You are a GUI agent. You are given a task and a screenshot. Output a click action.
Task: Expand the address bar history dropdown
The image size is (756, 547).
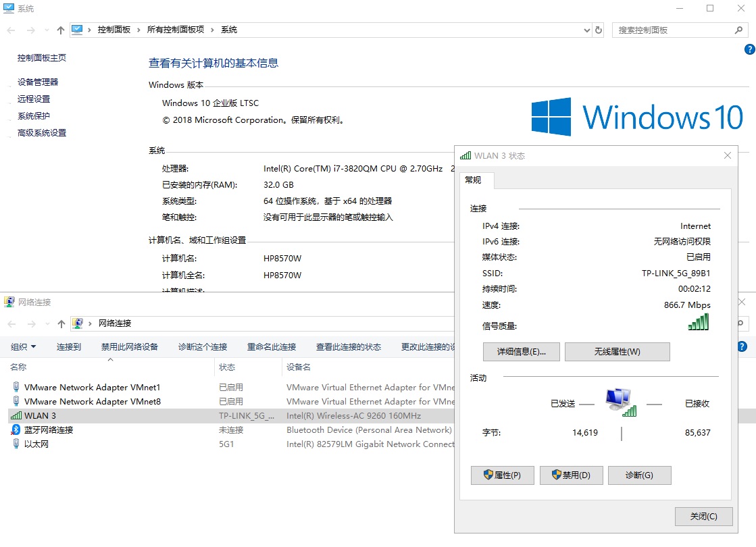click(x=586, y=30)
